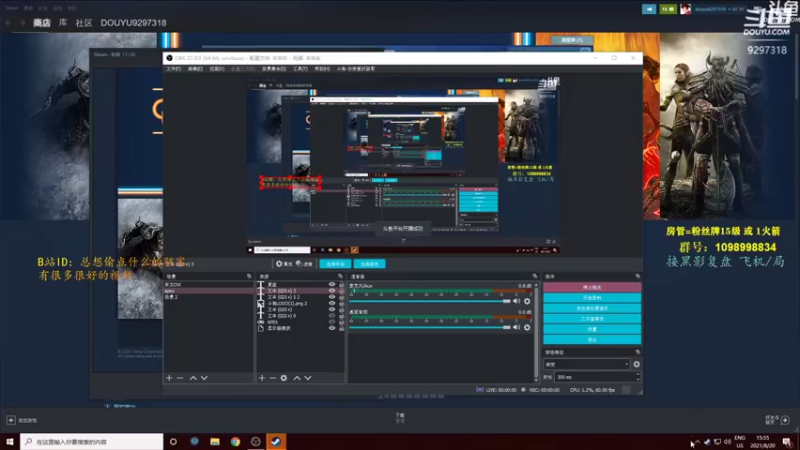Open Steam from Windows taskbar

click(276, 441)
